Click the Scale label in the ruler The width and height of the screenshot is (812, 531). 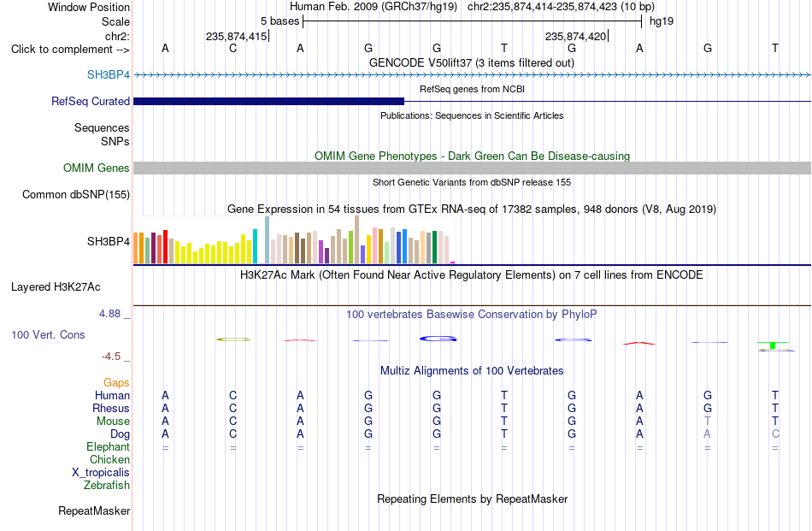point(116,21)
